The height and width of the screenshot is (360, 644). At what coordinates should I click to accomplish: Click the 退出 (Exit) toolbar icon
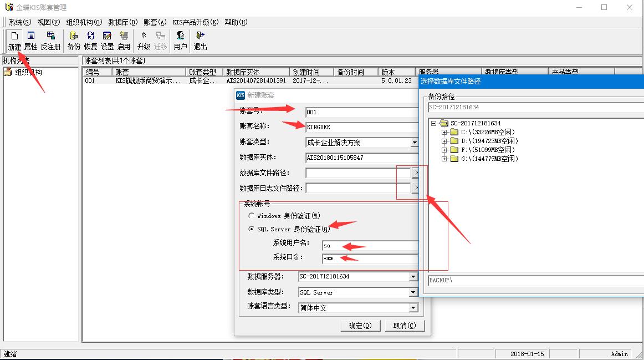[200, 39]
